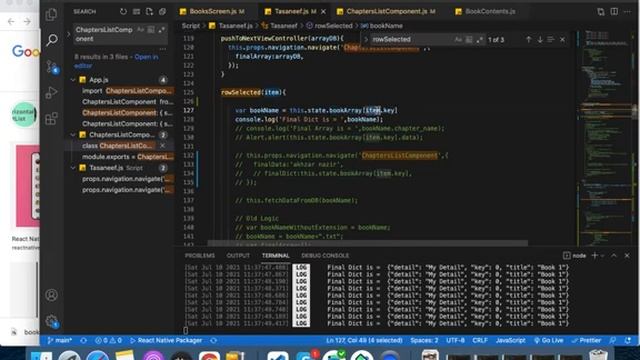Open changes compare icon in editor toolbar
This screenshot has height=360, width=640.
tap(601, 11)
